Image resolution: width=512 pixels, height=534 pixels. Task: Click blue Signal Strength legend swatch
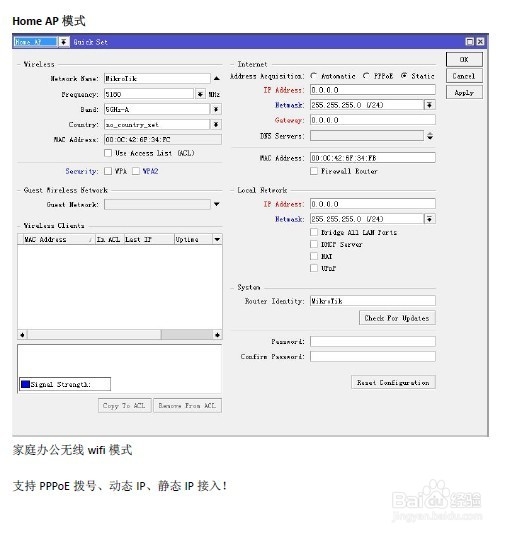(x=26, y=384)
